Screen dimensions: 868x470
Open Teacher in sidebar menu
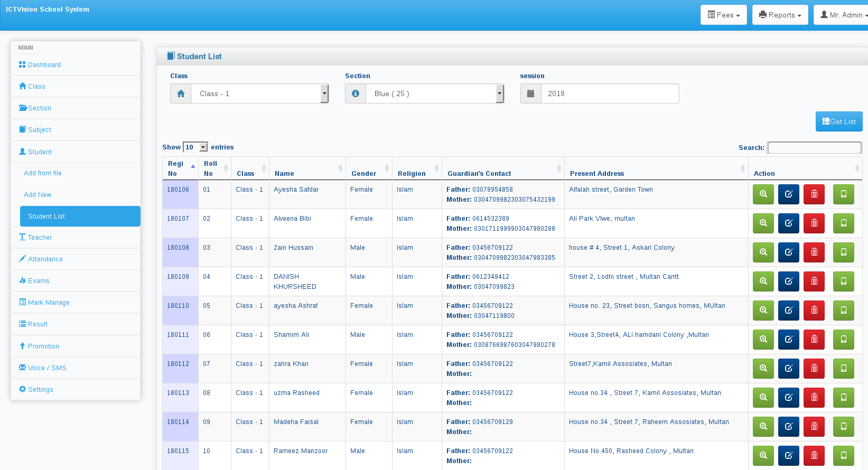pos(76,238)
